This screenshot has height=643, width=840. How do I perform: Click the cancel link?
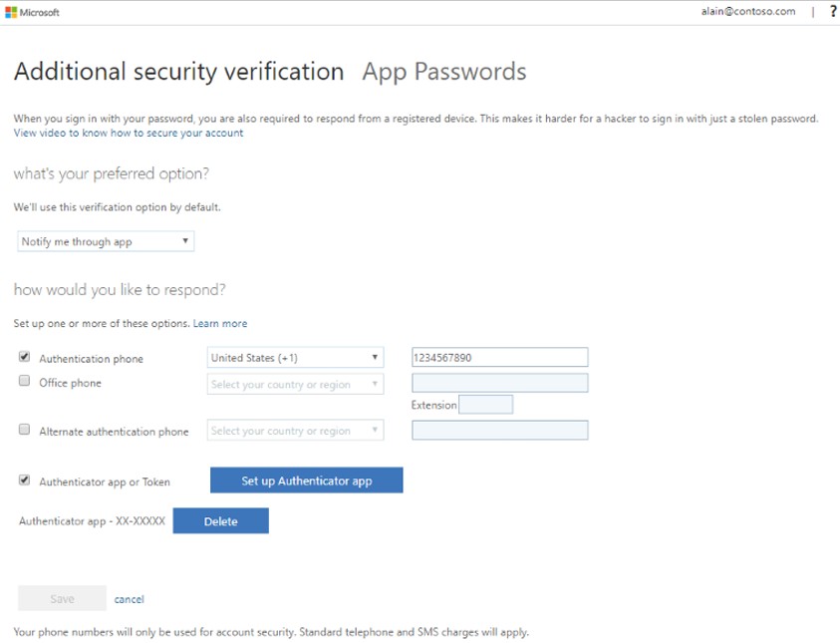(x=130, y=599)
